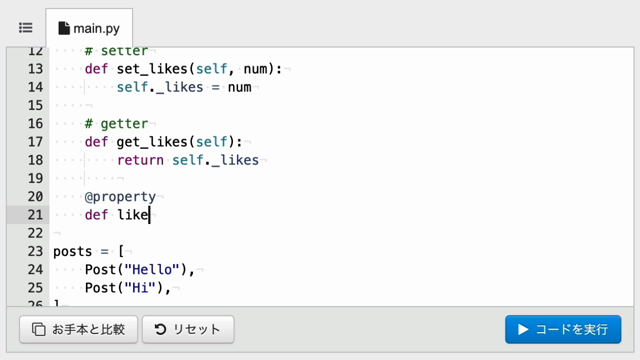Image resolution: width=640 pixels, height=360 pixels.
Task: Click line number 15 in gutter
Action: point(35,105)
